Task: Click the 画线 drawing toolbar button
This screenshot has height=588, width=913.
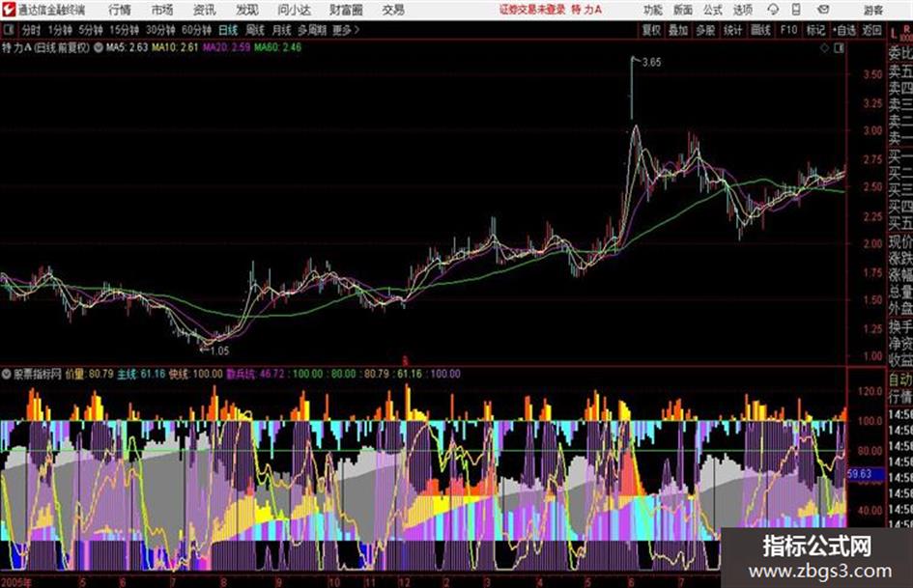Action: click(760, 30)
